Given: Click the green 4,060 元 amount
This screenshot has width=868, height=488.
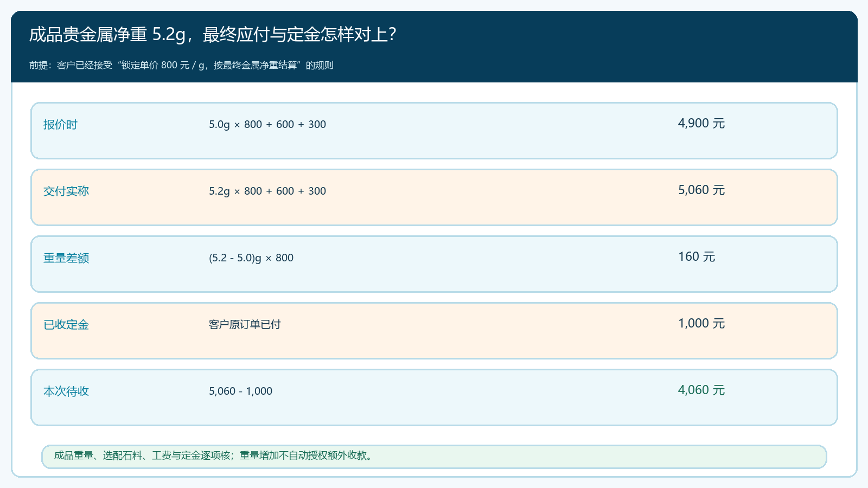Looking at the screenshot, I should coord(701,390).
